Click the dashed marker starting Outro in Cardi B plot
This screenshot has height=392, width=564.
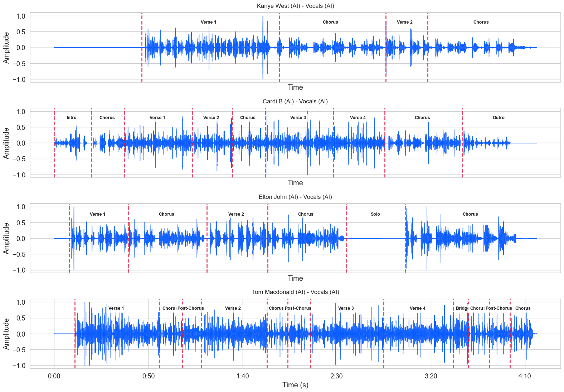tap(462, 143)
